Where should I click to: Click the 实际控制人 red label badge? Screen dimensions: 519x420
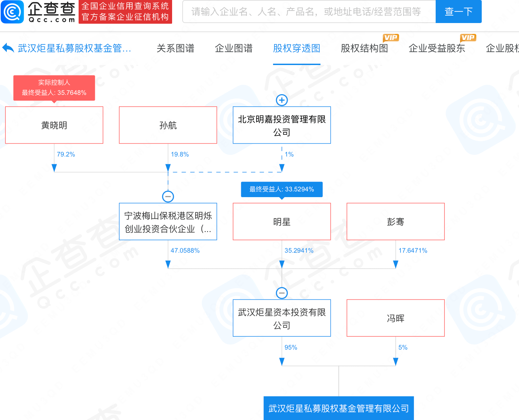tap(54, 88)
